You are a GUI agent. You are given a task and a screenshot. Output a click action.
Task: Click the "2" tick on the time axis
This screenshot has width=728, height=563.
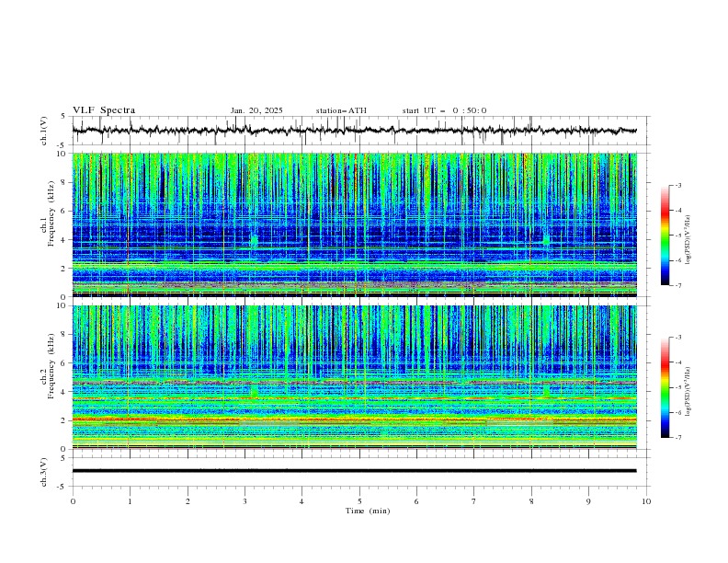coord(188,501)
